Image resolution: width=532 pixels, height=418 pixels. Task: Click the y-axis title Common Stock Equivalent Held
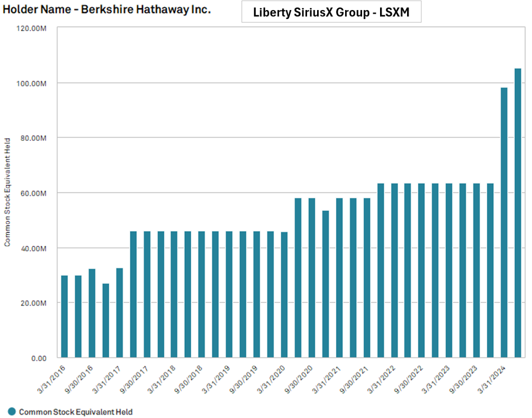point(7,192)
